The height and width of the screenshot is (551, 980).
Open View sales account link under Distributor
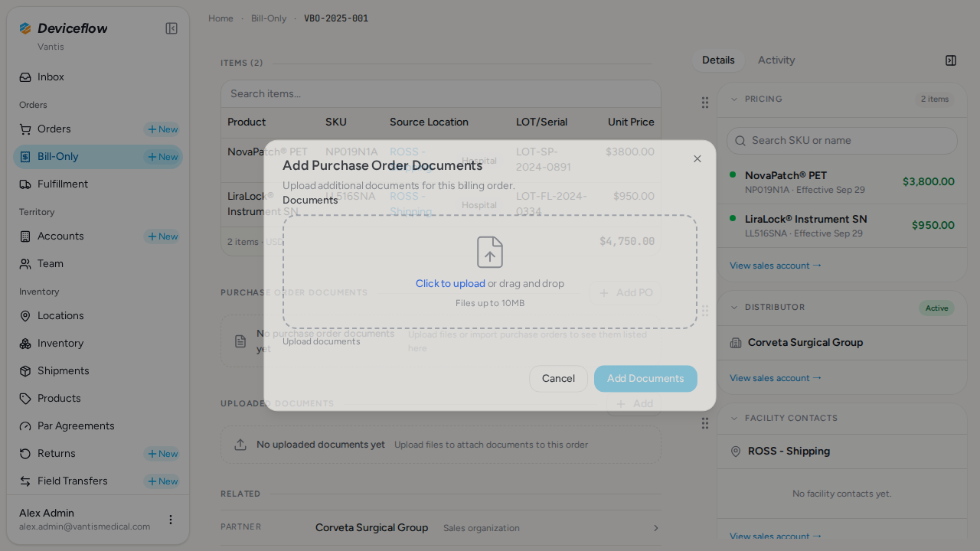click(776, 378)
